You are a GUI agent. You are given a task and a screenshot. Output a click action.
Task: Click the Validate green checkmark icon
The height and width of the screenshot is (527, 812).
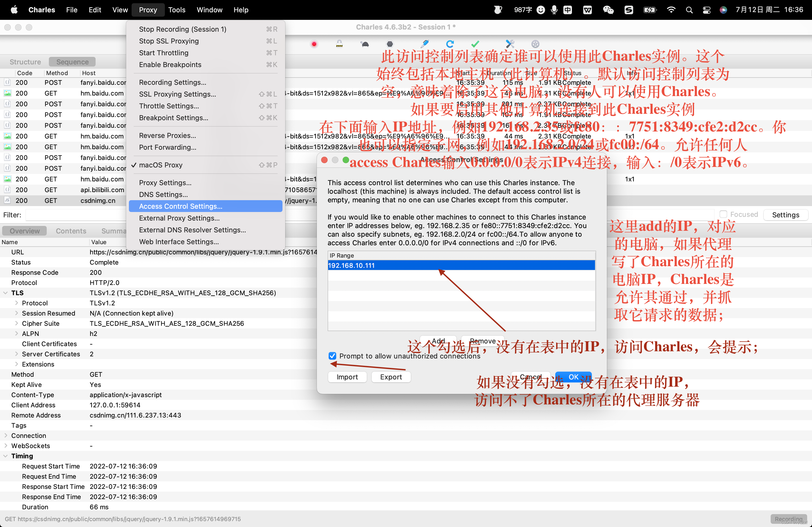pyautogui.click(x=475, y=44)
